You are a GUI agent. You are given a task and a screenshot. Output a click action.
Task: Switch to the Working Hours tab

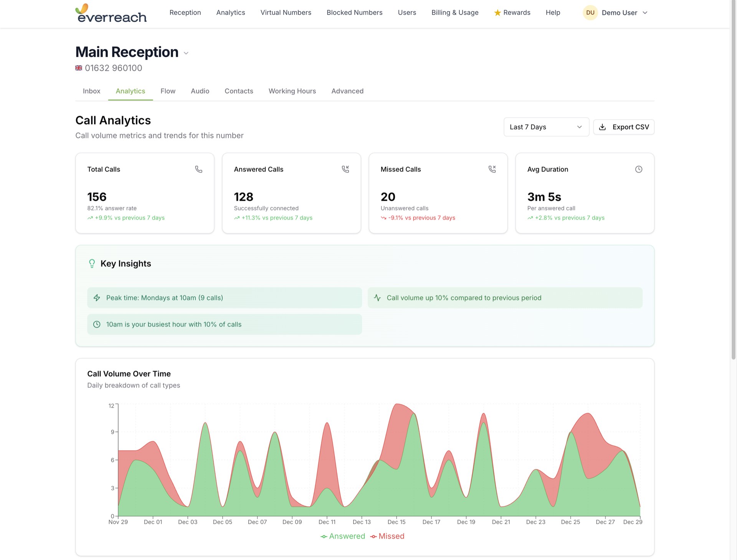(x=292, y=91)
